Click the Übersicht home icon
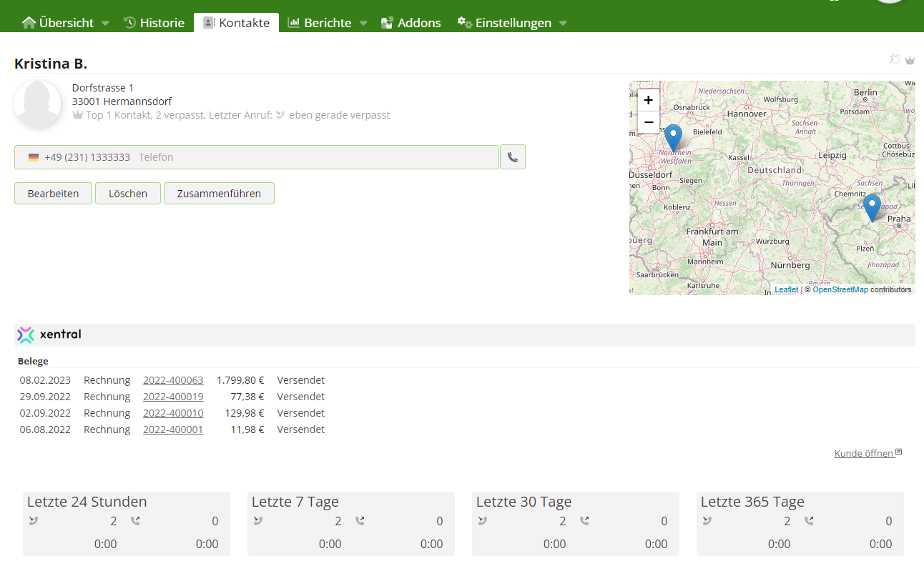This screenshot has height=581, width=924. (x=29, y=23)
